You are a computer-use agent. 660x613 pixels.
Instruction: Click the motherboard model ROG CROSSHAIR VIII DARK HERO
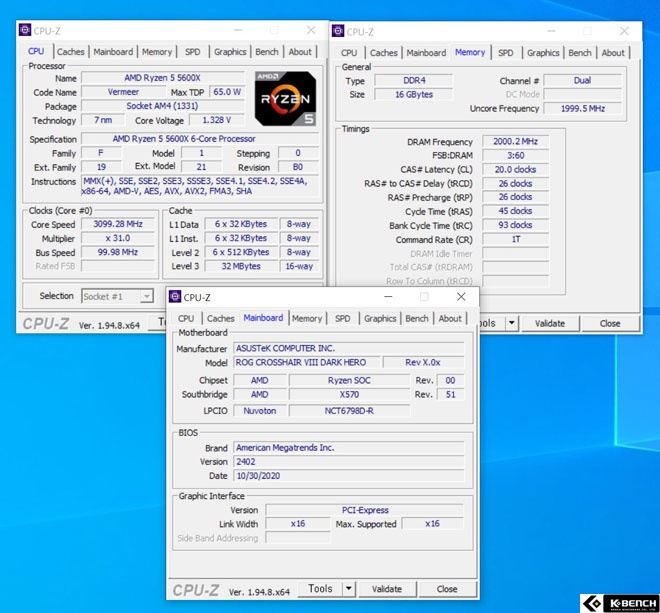pyautogui.click(x=307, y=362)
